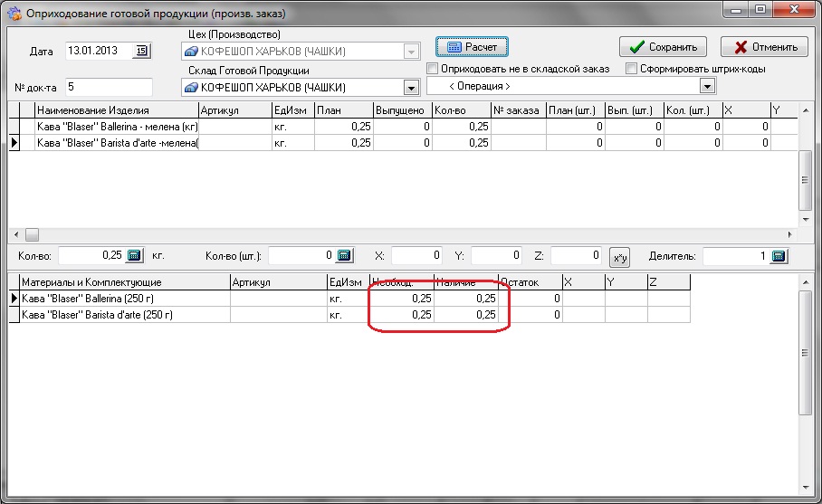Select material Кава Blaser Barista d'arte (250 г)
822x504 pixels.
tap(122, 315)
